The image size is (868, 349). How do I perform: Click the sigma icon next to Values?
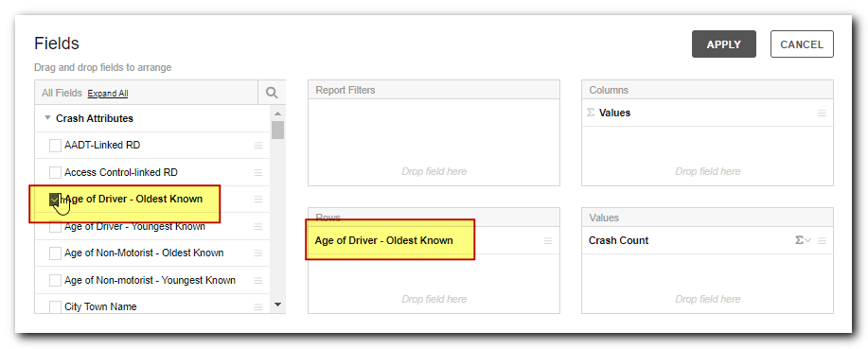591,113
